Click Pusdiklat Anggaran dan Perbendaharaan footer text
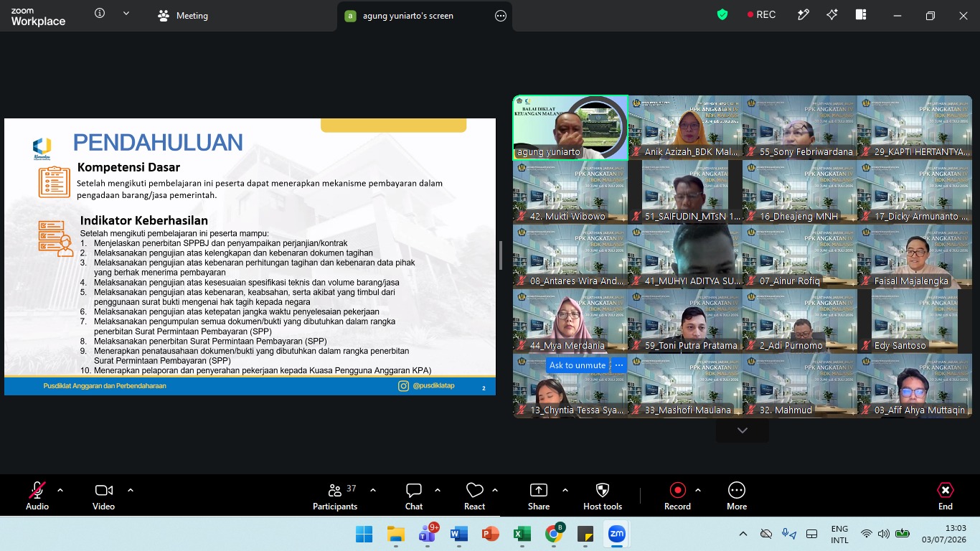The height and width of the screenshot is (551, 980). [x=105, y=386]
